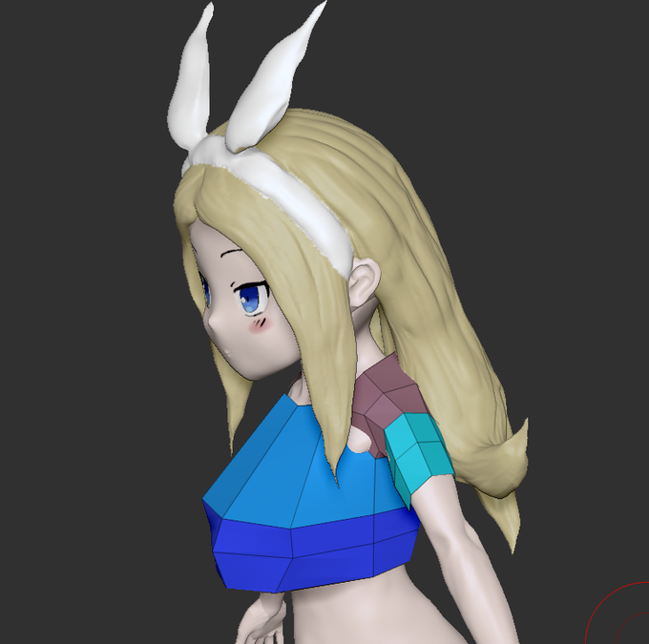This screenshot has height=644, width=649.
Task: Select the character's visible ear
Action: (x=366, y=281)
